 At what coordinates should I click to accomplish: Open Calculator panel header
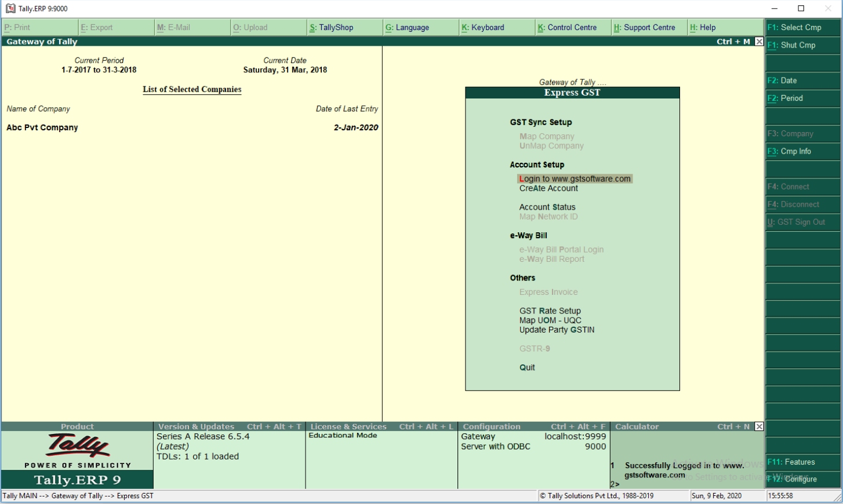(682, 426)
